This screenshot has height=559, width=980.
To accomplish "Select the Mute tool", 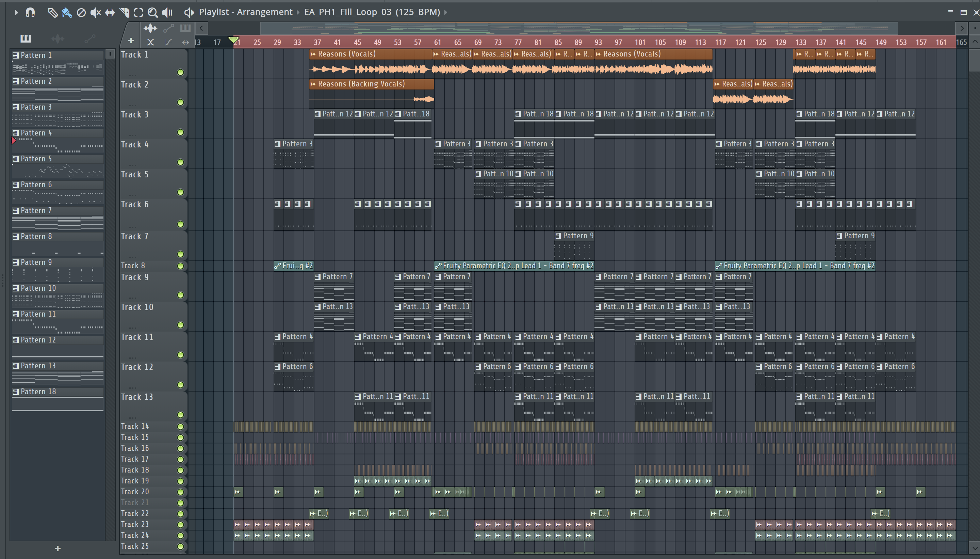I will point(95,12).
